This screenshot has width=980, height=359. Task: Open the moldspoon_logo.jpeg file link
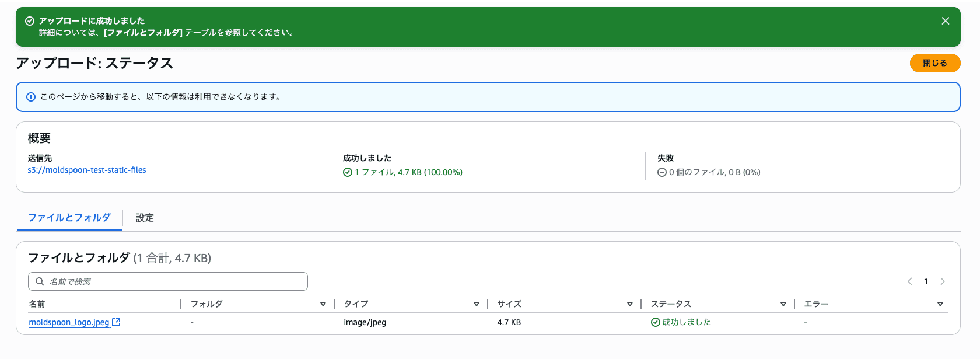click(x=69, y=322)
